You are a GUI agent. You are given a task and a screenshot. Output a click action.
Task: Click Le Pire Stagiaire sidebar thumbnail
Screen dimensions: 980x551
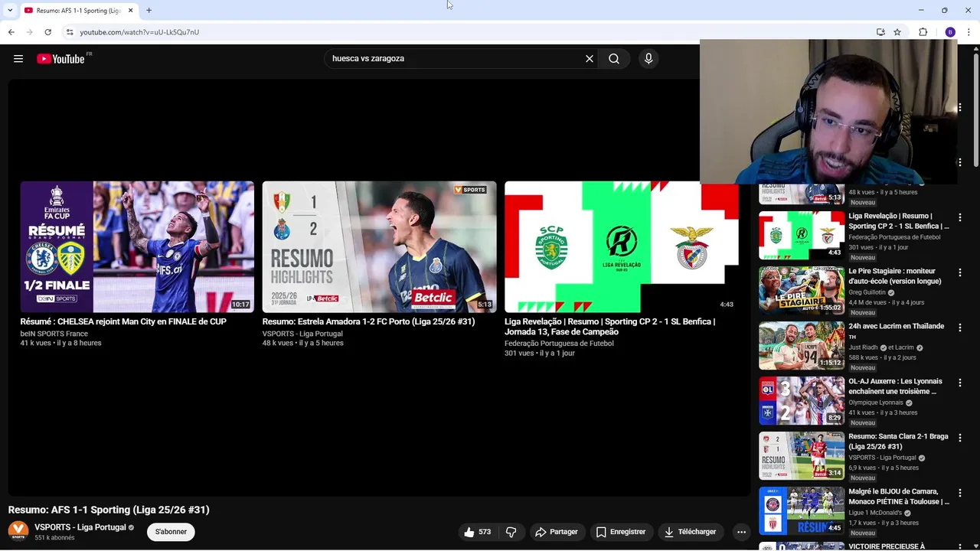[802, 290]
